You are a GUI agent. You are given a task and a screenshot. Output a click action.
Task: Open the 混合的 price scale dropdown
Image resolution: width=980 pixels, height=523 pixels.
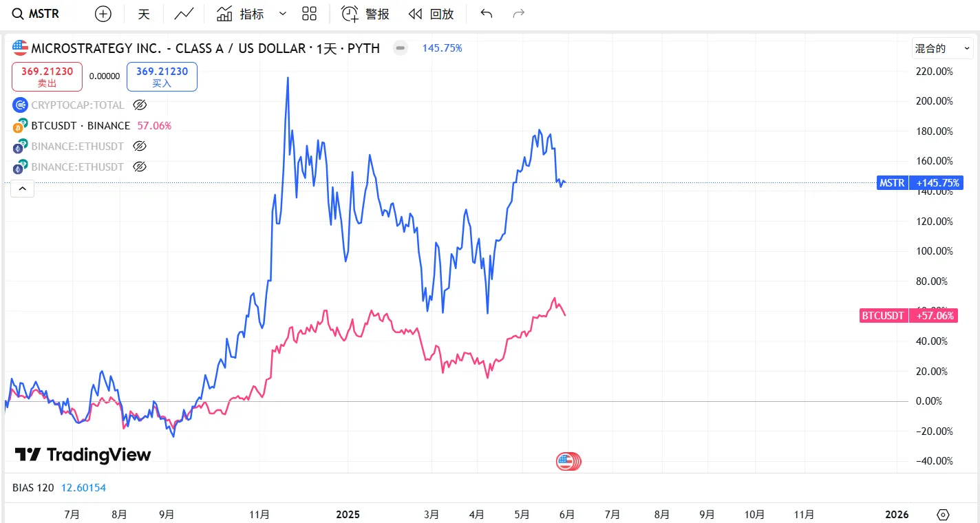click(x=942, y=48)
